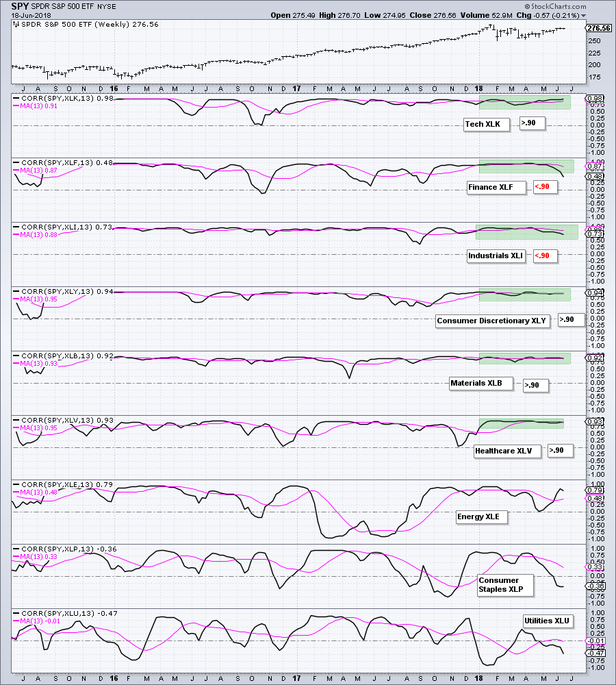Image resolution: width=616 pixels, height=685 pixels.
Task: Click the 0.48 value tag in XLF panel
Action: coord(595,177)
